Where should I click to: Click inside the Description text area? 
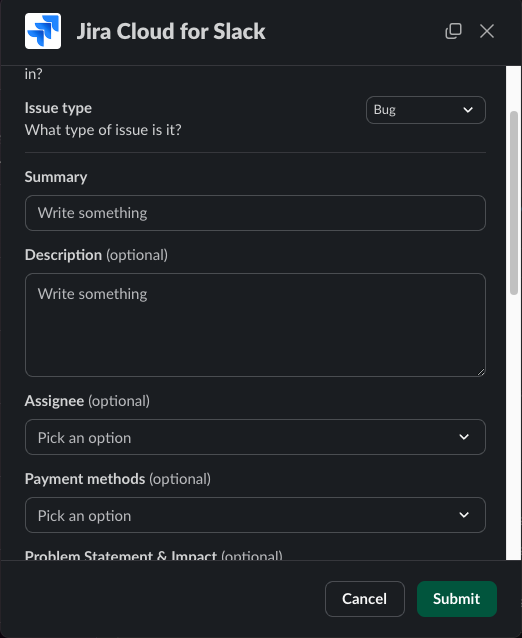tap(255, 325)
